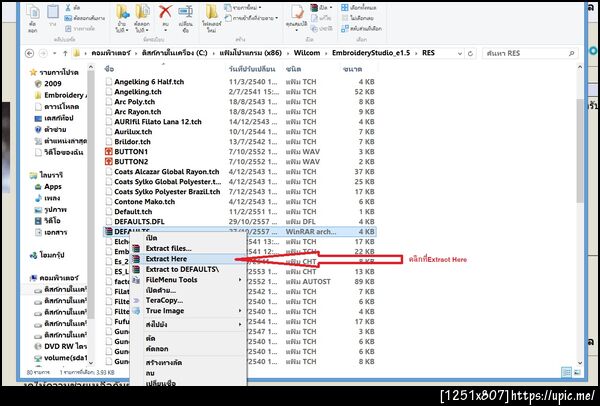600x406 pixels.
Task: Click the EmbroideryStudio_e1.5 breadcrumb
Action: click(x=371, y=53)
